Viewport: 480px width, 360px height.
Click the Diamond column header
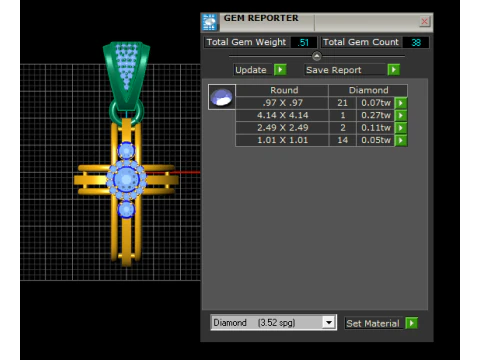pyautogui.click(x=368, y=90)
